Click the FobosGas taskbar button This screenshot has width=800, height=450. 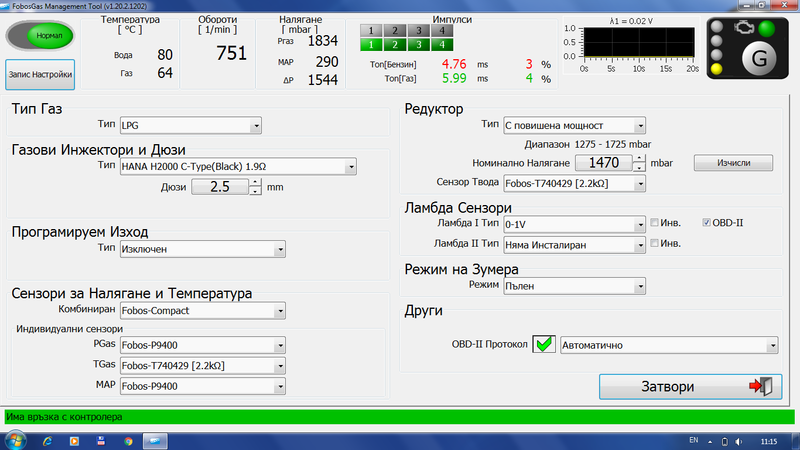[x=155, y=441]
